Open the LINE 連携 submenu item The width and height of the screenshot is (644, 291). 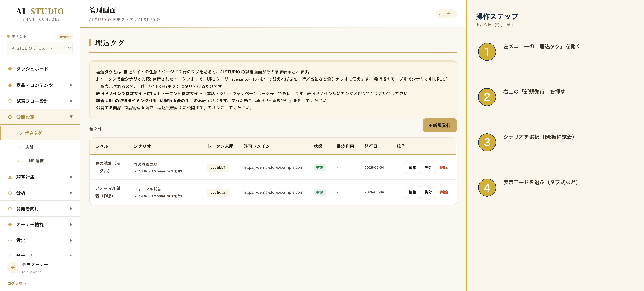pos(40,161)
